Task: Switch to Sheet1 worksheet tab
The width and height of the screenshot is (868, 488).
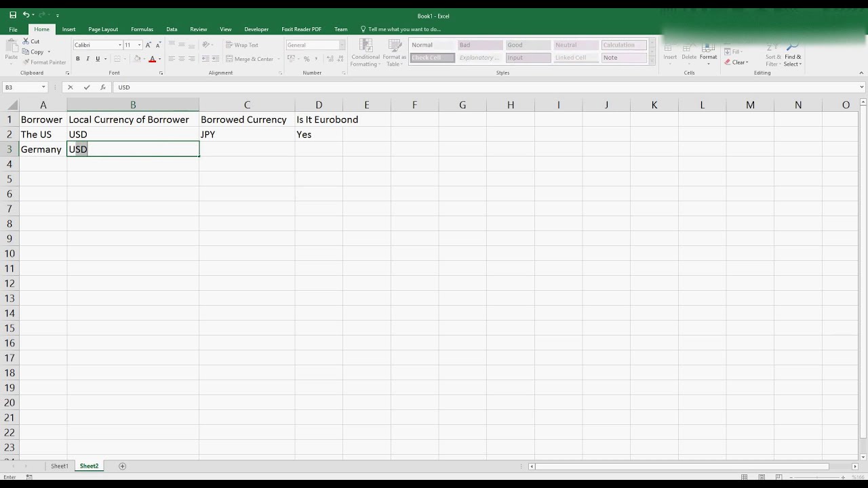Action: [x=60, y=466]
